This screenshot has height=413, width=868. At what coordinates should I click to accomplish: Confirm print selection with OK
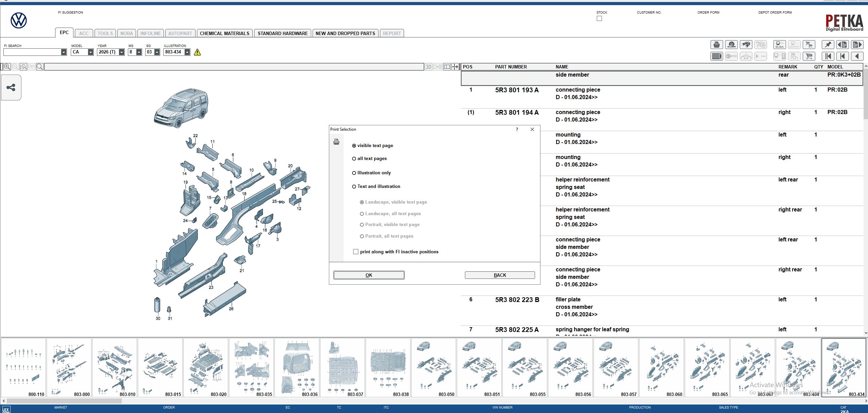point(369,275)
